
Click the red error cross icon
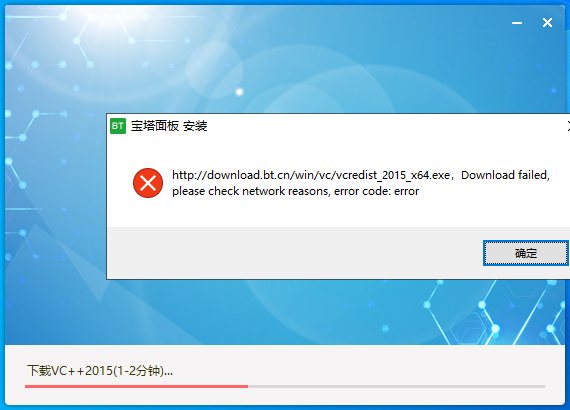click(x=148, y=183)
